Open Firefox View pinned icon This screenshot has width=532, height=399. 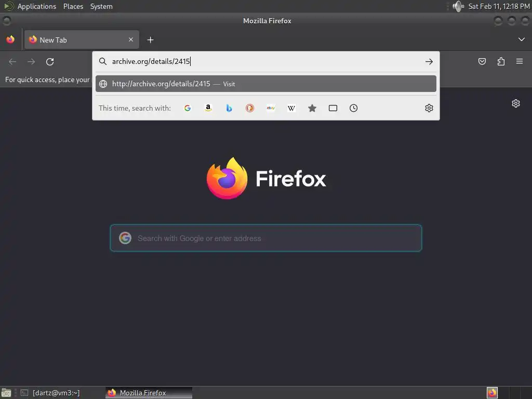pyautogui.click(x=10, y=39)
